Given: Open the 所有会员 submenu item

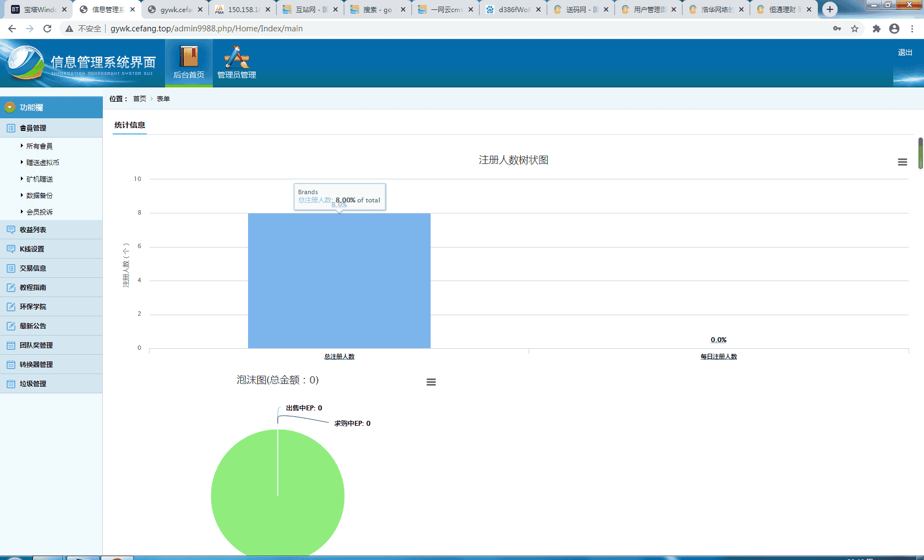Looking at the screenshot, I should pyautogui.click(x=40, y=146).
